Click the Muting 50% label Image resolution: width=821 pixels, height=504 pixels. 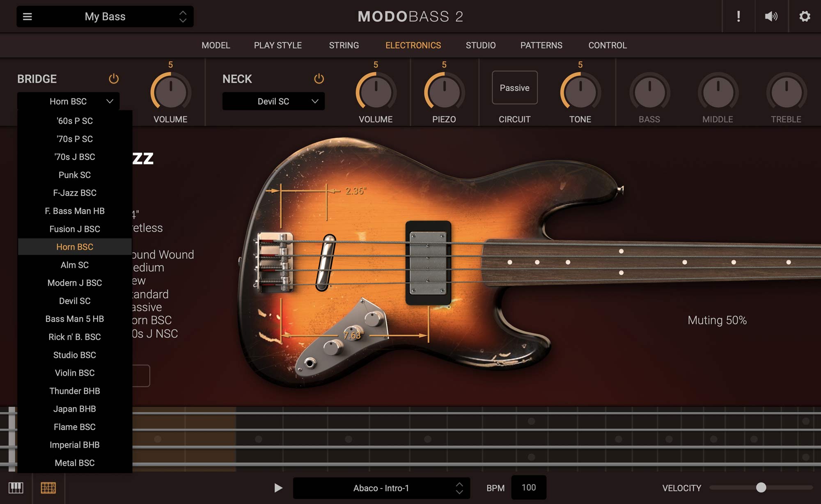coord(717,320)
